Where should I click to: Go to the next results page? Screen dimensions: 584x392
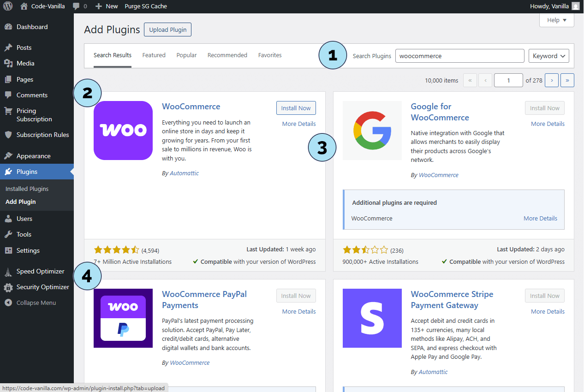[551, 80]
